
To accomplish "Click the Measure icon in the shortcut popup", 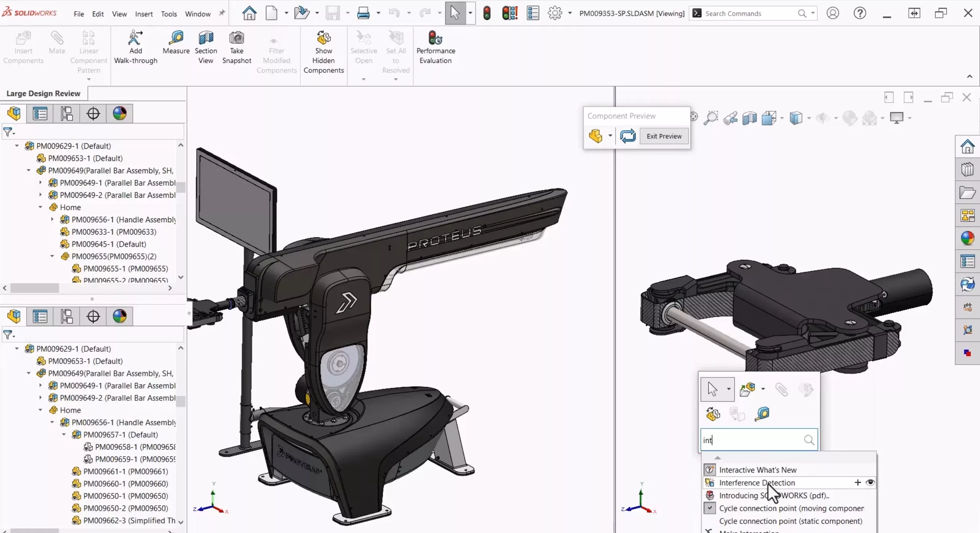I will click(x=762, y=414).
